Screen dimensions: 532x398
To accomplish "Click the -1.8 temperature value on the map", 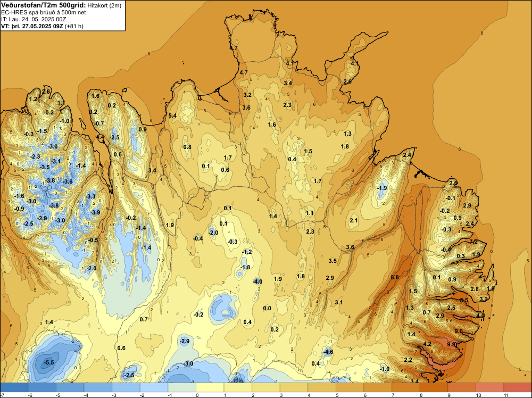I will pyautogui.click(x=245, y=267).
